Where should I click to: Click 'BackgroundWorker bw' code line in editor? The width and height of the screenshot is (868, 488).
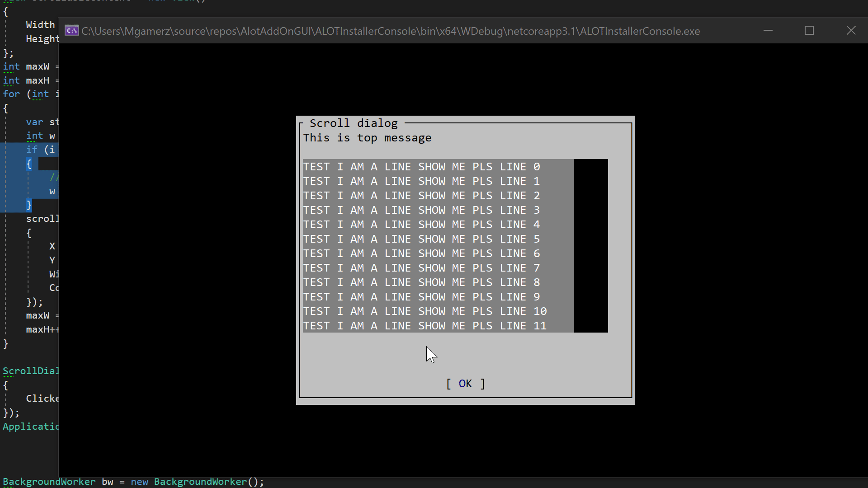click(133, 482)
